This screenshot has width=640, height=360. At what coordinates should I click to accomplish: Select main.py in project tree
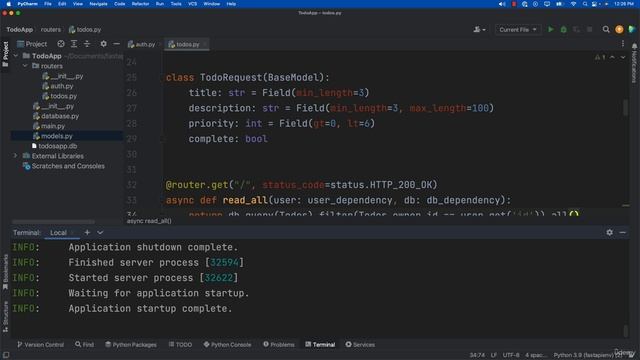click(x=53, y=126)
